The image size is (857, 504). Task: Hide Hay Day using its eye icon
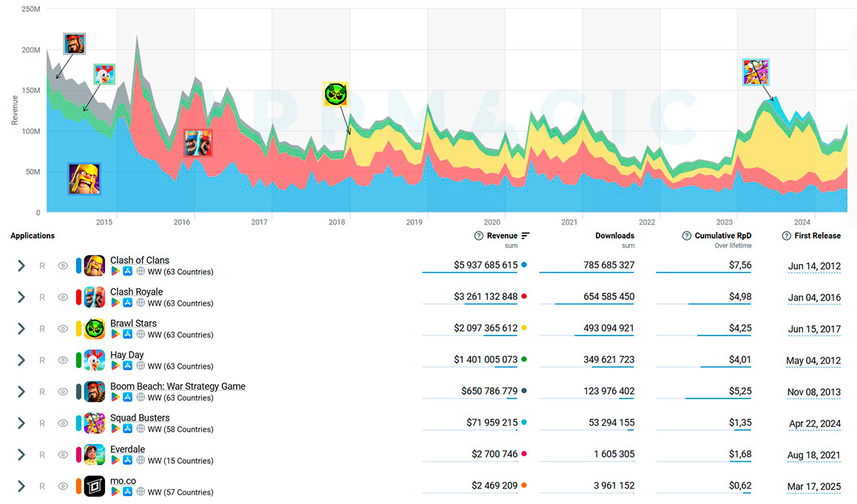click(63, 360)
